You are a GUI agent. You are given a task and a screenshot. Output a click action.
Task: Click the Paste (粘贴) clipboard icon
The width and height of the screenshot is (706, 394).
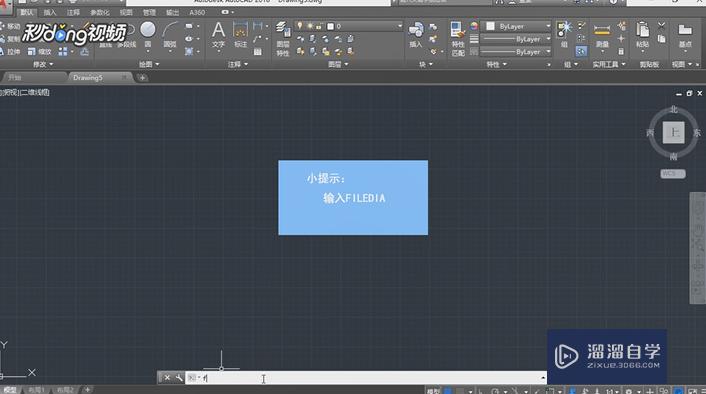(x=643, y=30)
